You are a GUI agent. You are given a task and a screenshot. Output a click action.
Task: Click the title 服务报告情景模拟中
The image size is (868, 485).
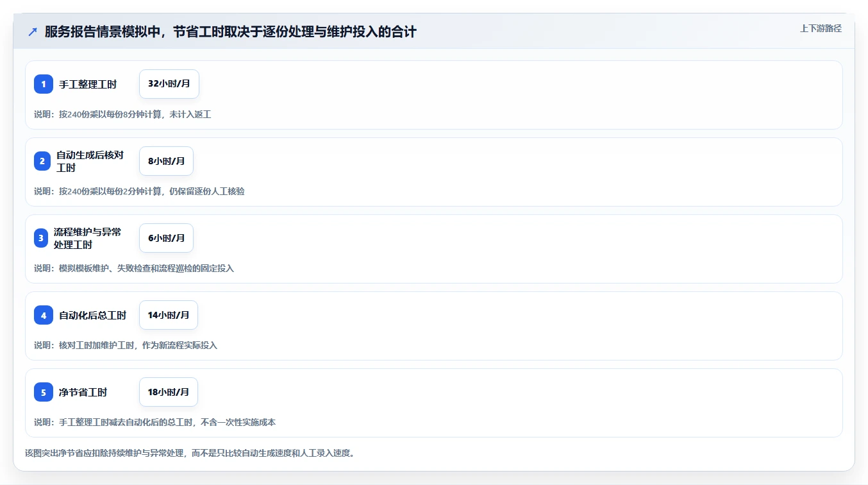[230, 31]
